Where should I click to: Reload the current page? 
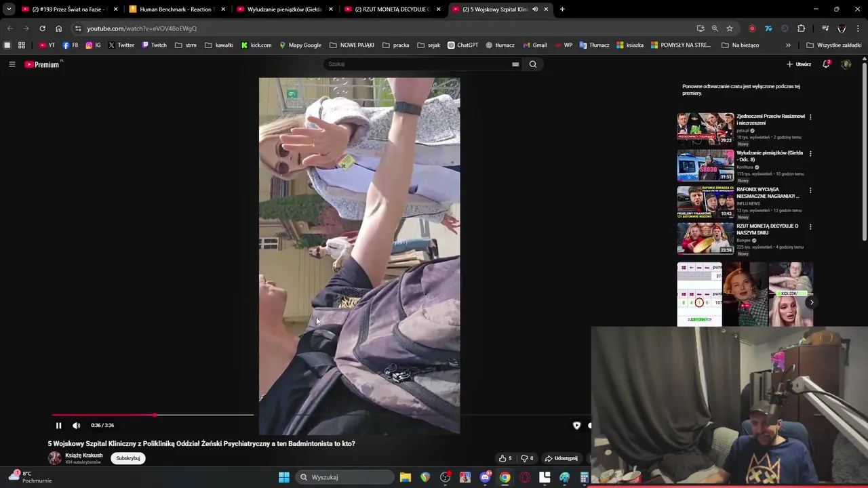tap(42, 28)
